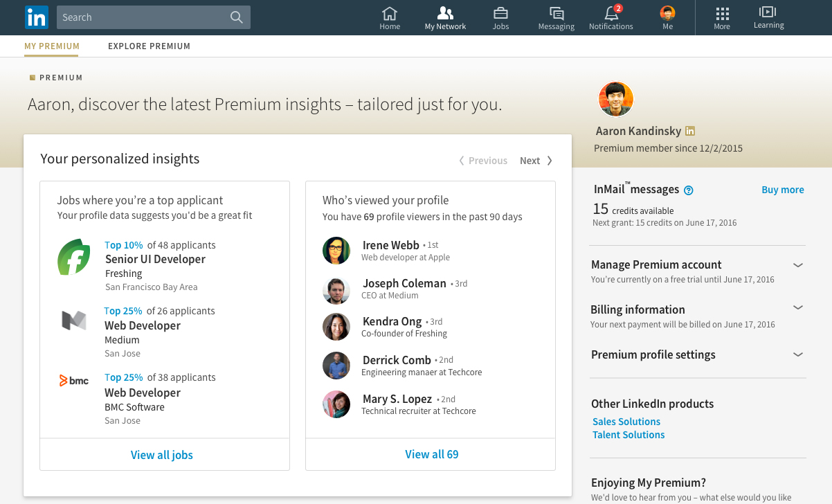The width and height of the screenshot is (832, 504).
Task: Go to Home in the nav bar
Action: (390, 18)
